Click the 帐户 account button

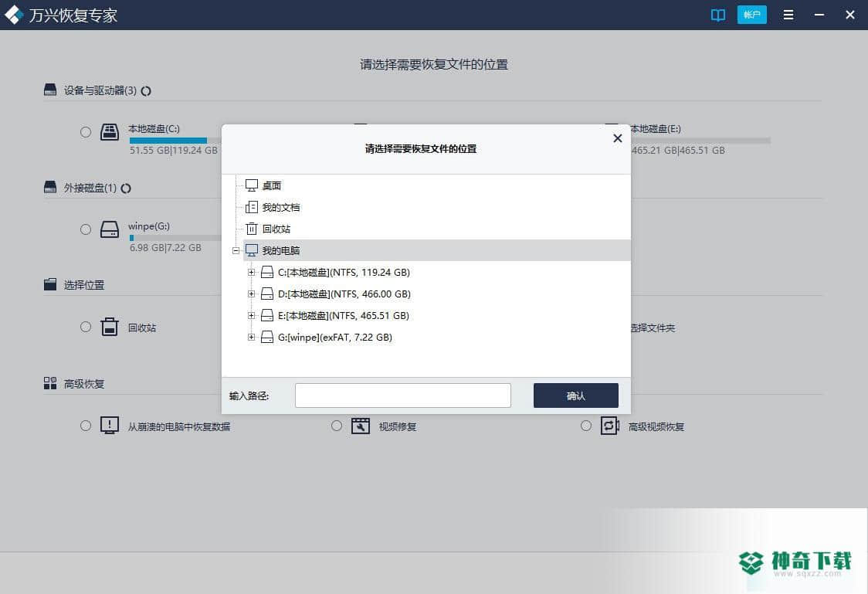point(751,15)
